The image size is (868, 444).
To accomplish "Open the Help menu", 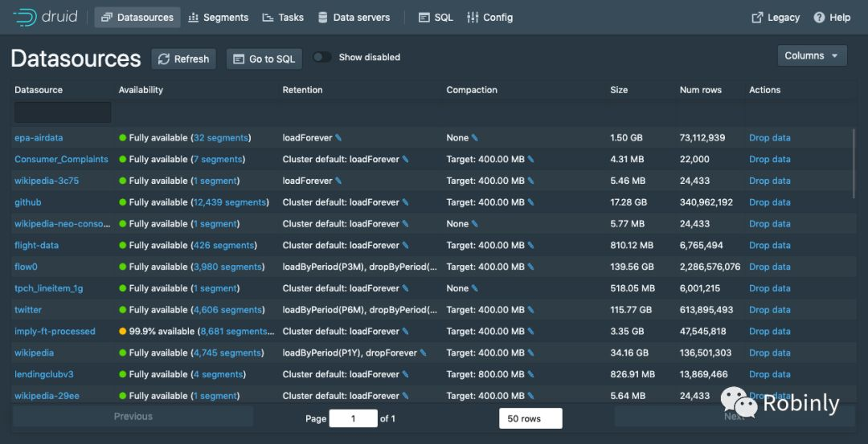I will click(x=832, y=18).
